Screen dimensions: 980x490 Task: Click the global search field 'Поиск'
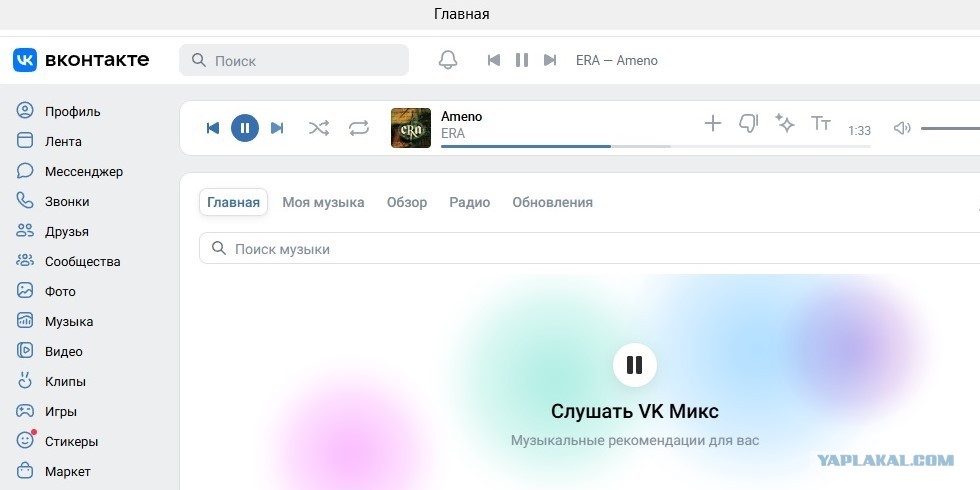tap(294, 60)
